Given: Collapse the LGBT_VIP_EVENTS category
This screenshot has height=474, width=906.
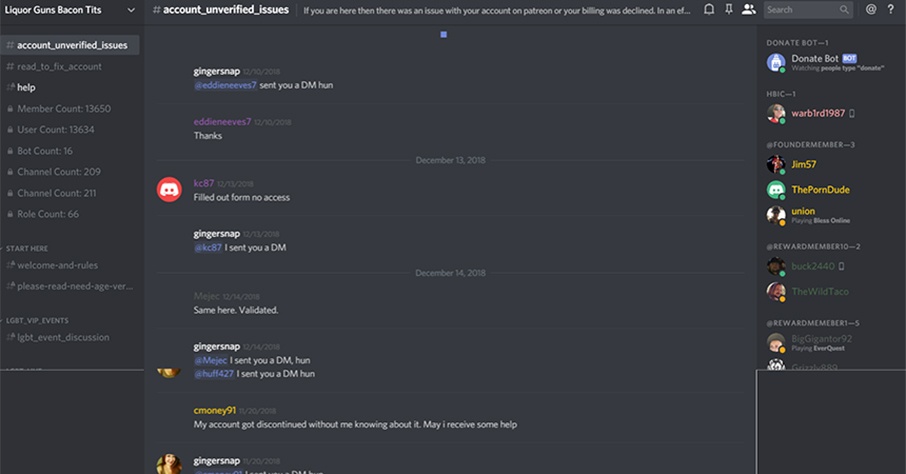Looking at the screenshot, I should coord(38,320).
